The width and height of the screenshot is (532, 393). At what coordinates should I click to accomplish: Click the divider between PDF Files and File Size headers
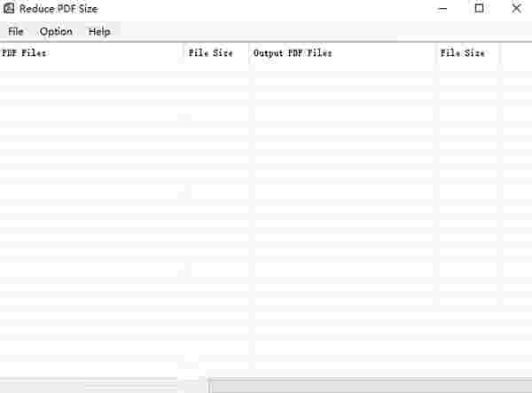[184, 53]
